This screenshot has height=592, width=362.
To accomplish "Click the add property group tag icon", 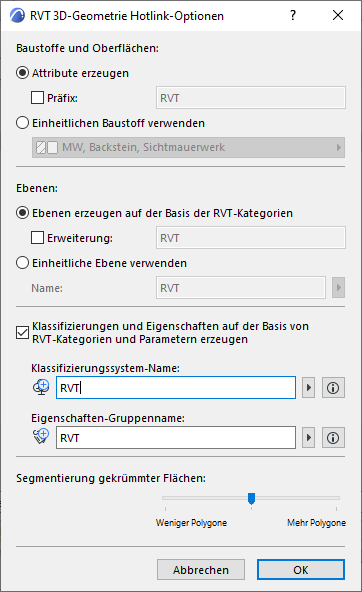I will tap(41, 437).
